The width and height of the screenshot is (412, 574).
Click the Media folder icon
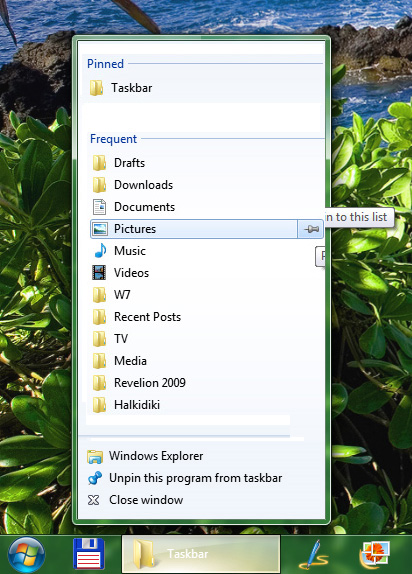click(x=99, y=361)
